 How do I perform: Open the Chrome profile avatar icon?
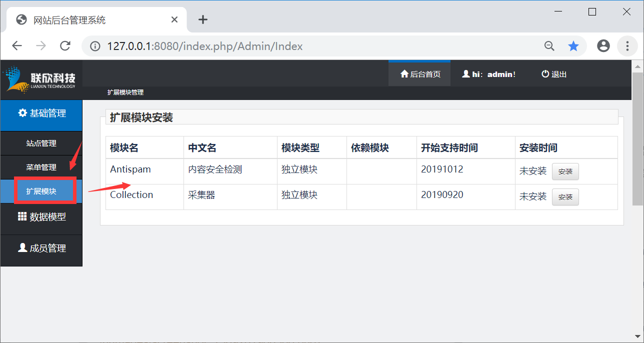point(603,46)
